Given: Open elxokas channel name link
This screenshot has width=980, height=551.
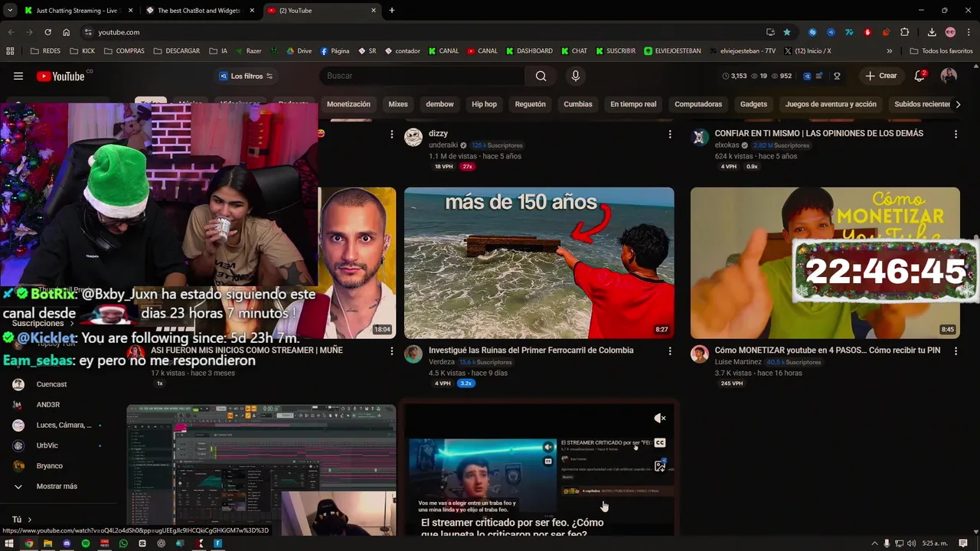Looking at the screenshot, I should click(727, 145).
